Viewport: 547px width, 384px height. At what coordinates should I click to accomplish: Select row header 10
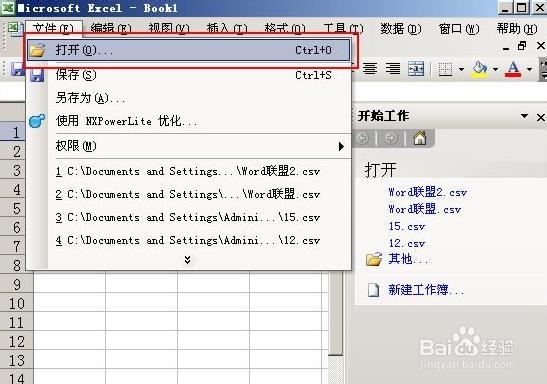pos(17,303)
